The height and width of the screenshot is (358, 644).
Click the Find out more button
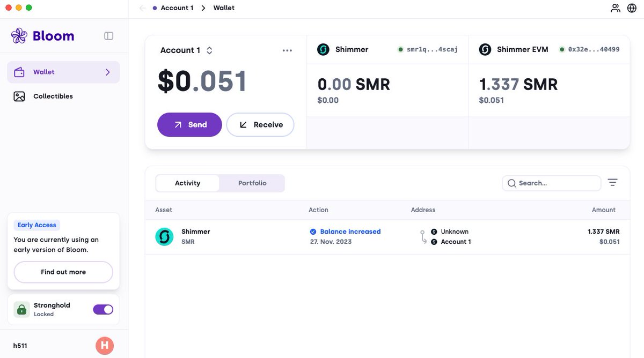coord(63,272)
